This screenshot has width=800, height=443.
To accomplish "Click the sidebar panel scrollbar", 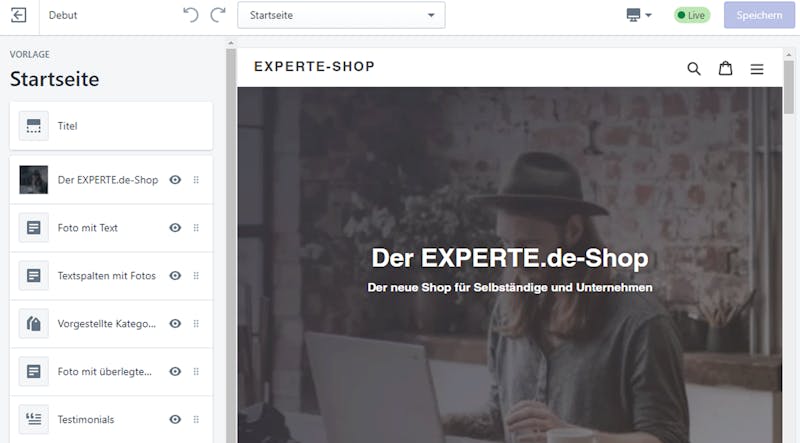I will tap(231, 245).
